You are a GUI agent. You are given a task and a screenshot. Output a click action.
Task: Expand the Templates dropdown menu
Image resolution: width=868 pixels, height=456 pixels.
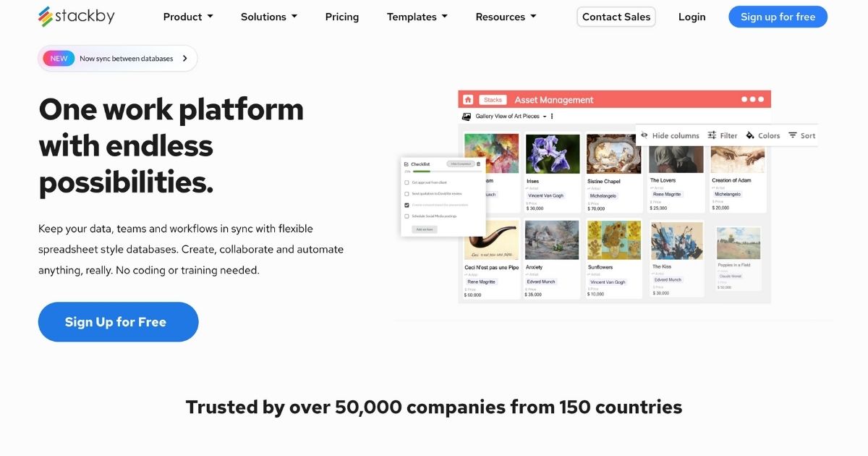417,17
